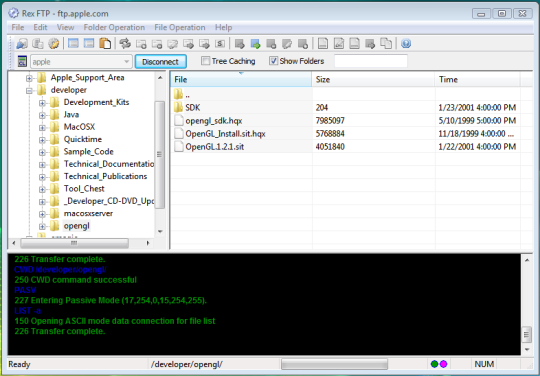This screenshot has width=540, height=376.
Task: Expand the Java folder node
Action: [x=42, y=115]
